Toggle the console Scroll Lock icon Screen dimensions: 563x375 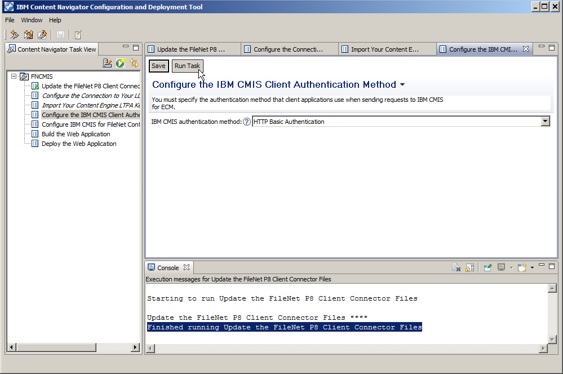click(x=470, y=268)
